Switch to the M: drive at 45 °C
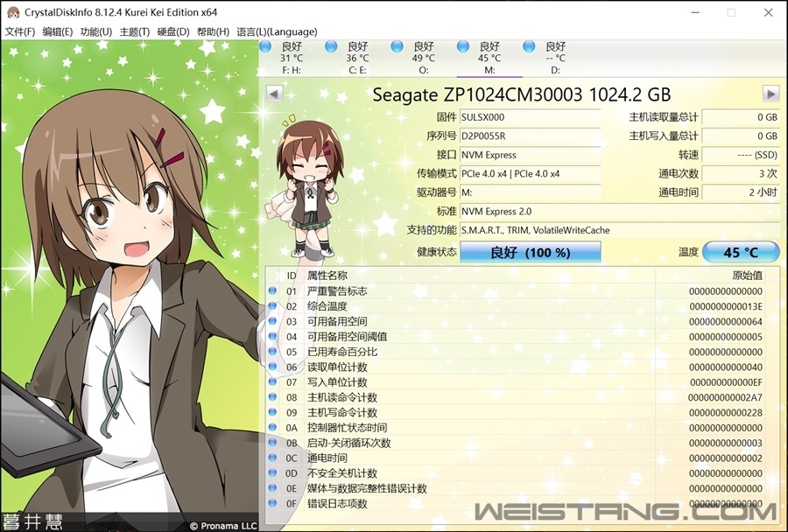 [x=489, y=58]
